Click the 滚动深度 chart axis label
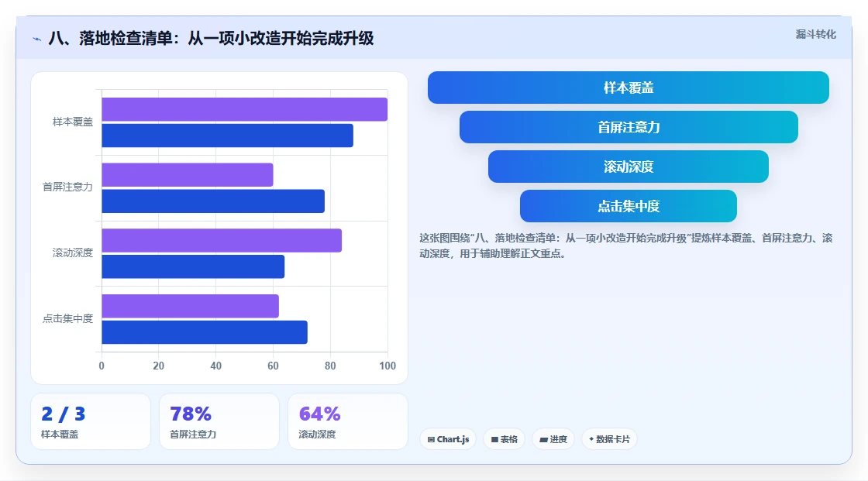This screenshot has width=868, height=481. [73, 253]
